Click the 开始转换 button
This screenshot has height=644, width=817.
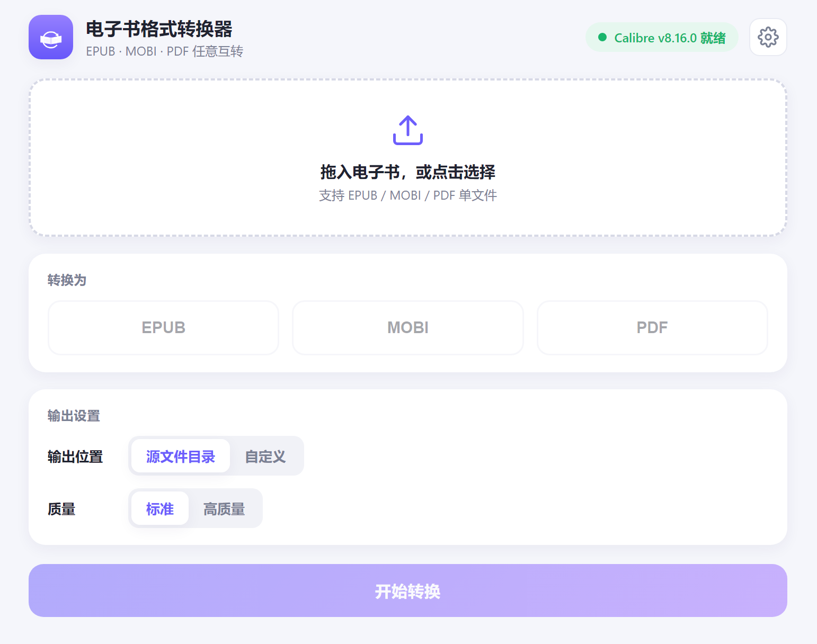408,591
